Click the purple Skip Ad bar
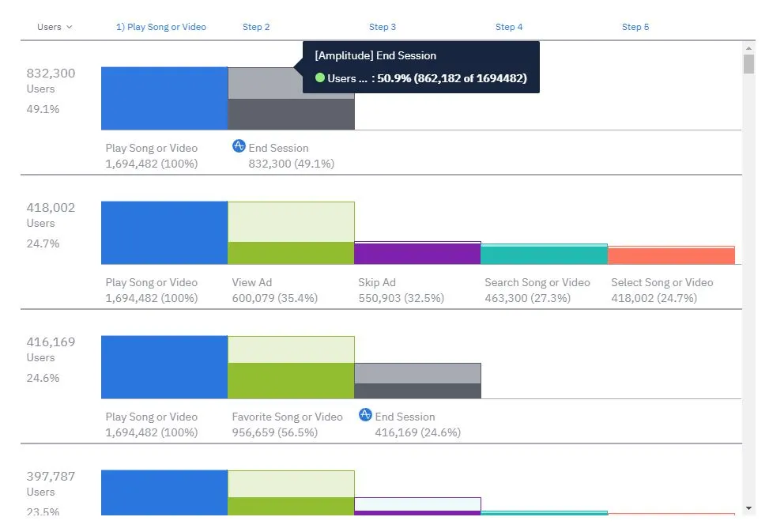This screenshot has height=532, width=769. [x=417, y=254]
